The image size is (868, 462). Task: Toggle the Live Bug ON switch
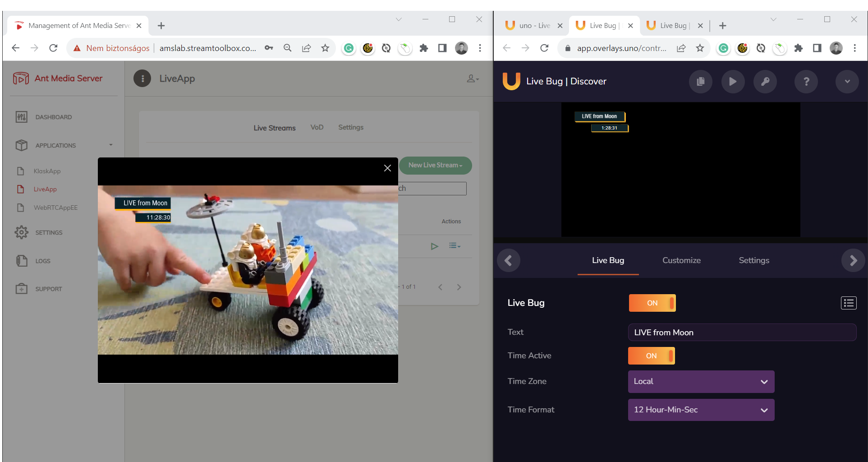pos(652,303)
